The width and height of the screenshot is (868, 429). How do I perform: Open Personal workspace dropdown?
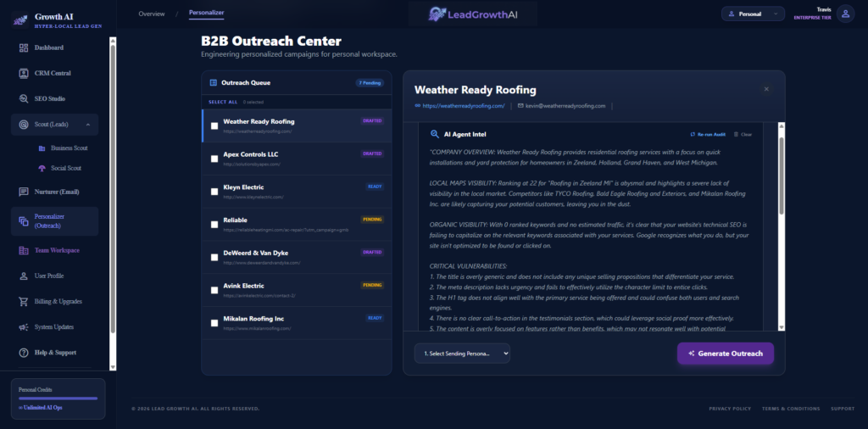[x=753, y=14]
